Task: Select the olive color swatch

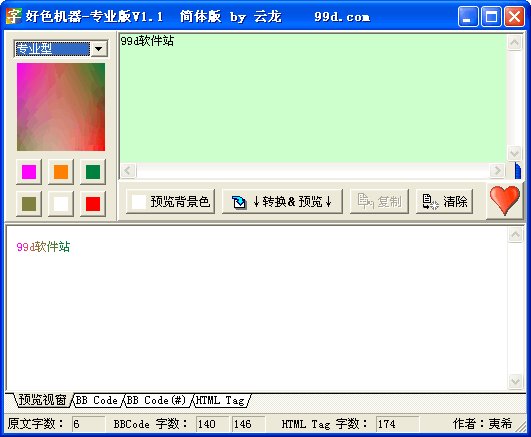Action: click(29, 204)
